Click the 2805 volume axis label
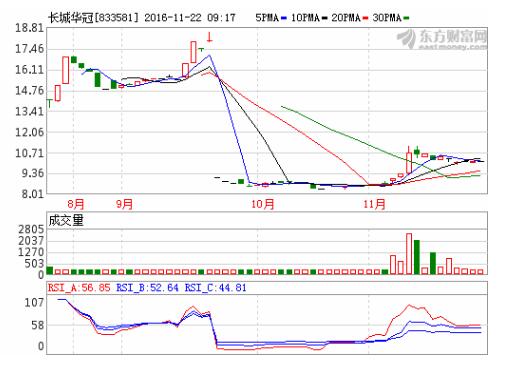Viewport: 505px width, 368px height. pos(31,229)
